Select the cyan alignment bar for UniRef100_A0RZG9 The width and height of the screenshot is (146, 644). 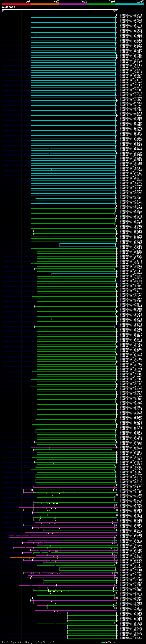pos(84,273)
